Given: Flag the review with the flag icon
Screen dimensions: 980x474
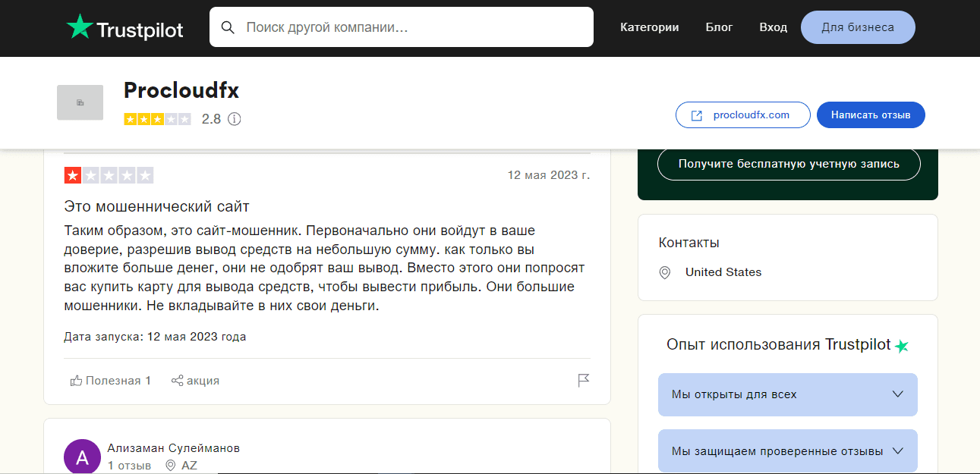Looking at the screenshot, I should 583,381.
